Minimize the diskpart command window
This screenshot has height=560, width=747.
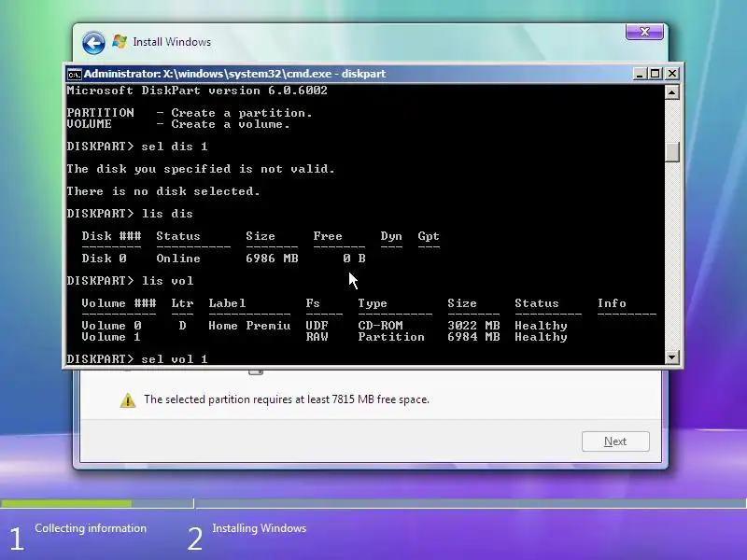pos(640,74)
